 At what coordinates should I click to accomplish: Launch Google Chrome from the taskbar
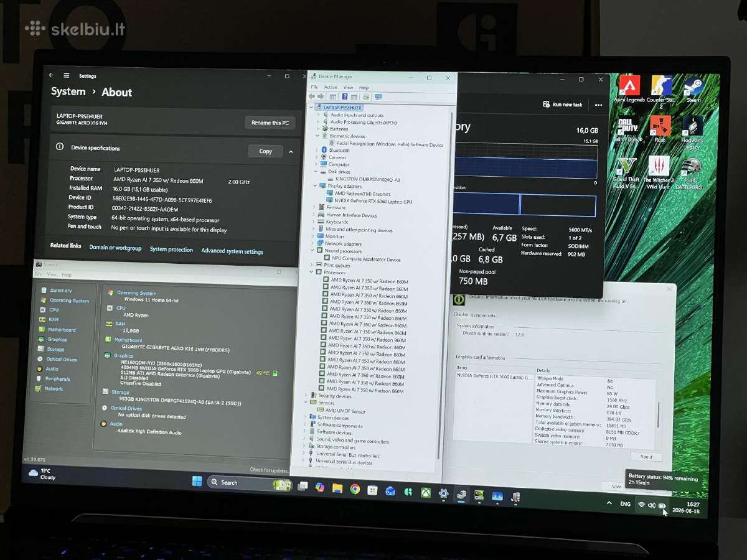pos(354,489)
